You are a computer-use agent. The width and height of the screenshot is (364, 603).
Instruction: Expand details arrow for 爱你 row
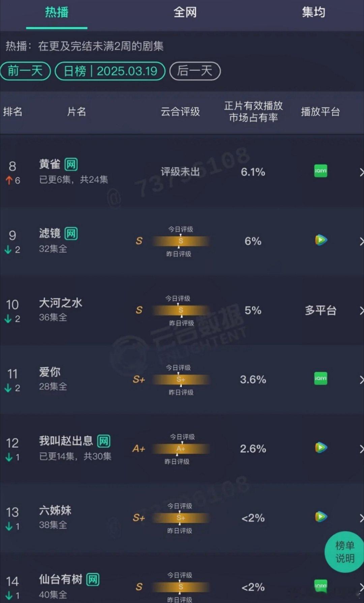pyautogui.click(x=361, y=380)
